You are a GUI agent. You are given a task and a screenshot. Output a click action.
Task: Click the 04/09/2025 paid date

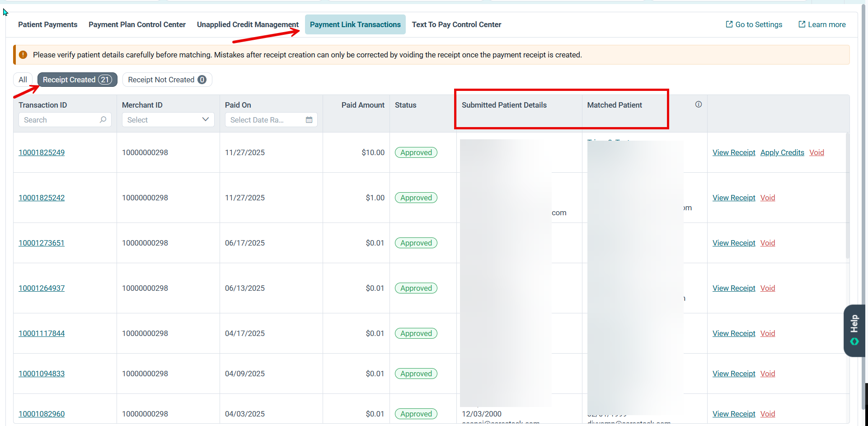245,374
